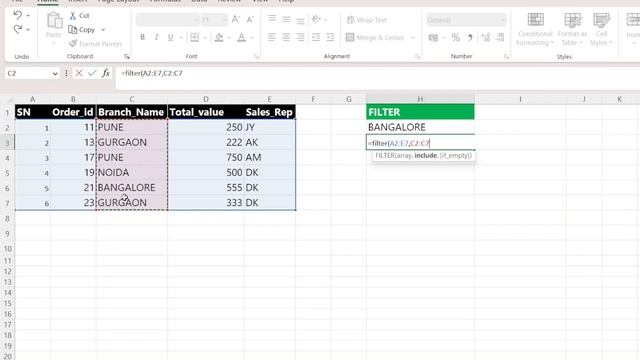This screenshot has height=360, width=640.
Task: Click Increase Indent icon
Action: click(x=330, y=38)
